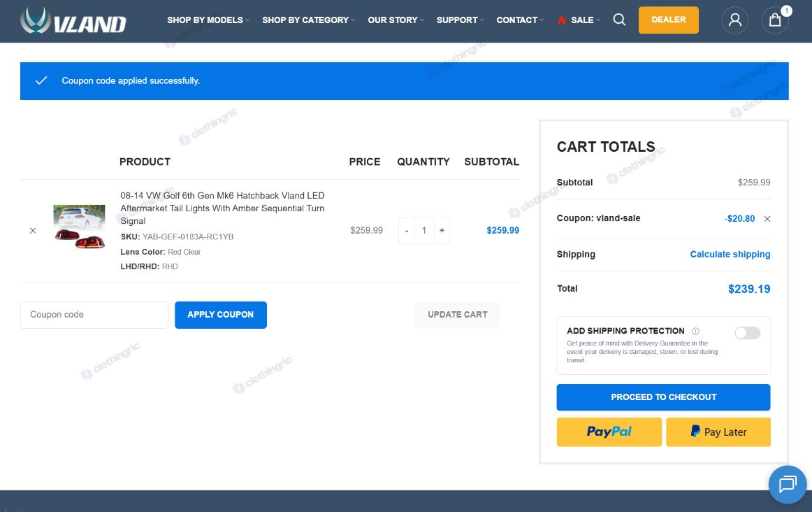Image resolution: width=812 pixels, height=512 pixels.
Task: Increase quantity with plus button
Action: pos(442,231)
